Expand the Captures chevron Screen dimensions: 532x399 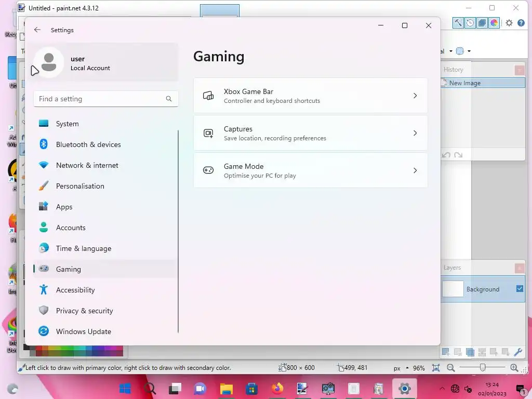tap(415, 133)
